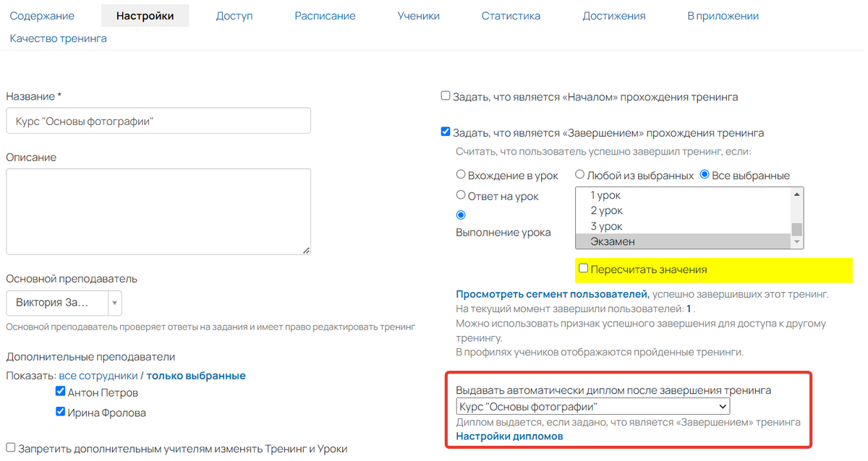Select the Ответ на урок radio

461,195
